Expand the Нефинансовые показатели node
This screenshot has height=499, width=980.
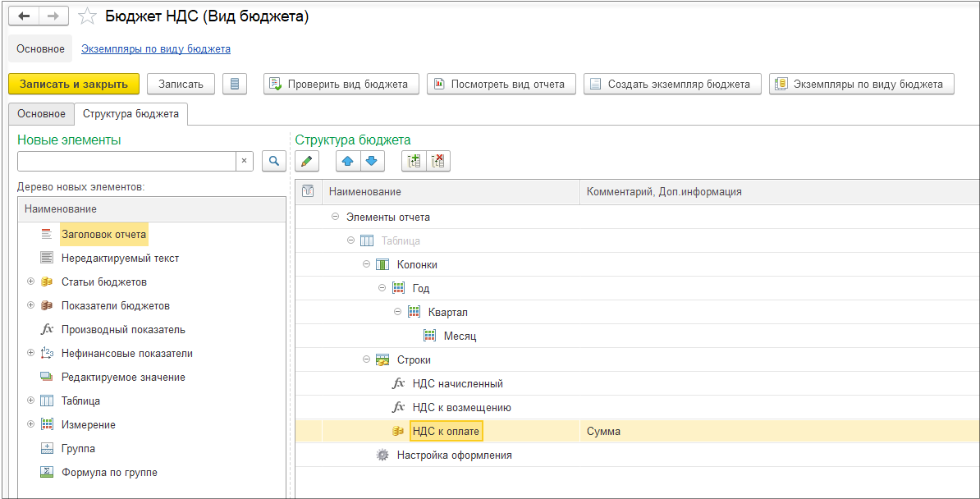pyautogui.click(x=31, y=353)
